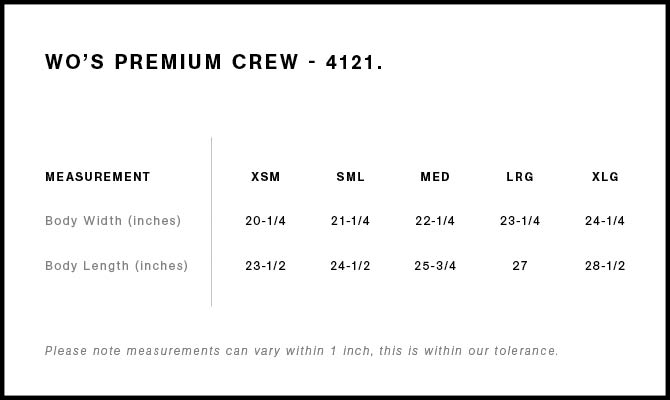Click the Body Length (inches) row label
This screenshot has width=670, height=400.
[x=116, y=266]
